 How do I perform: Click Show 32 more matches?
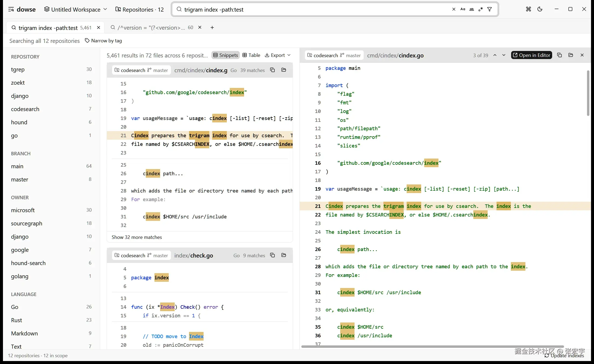137,237
